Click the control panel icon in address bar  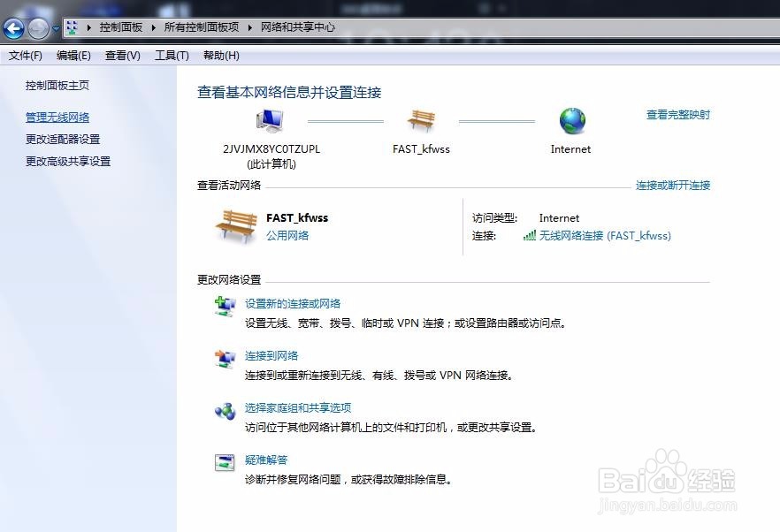pos(73,27)
